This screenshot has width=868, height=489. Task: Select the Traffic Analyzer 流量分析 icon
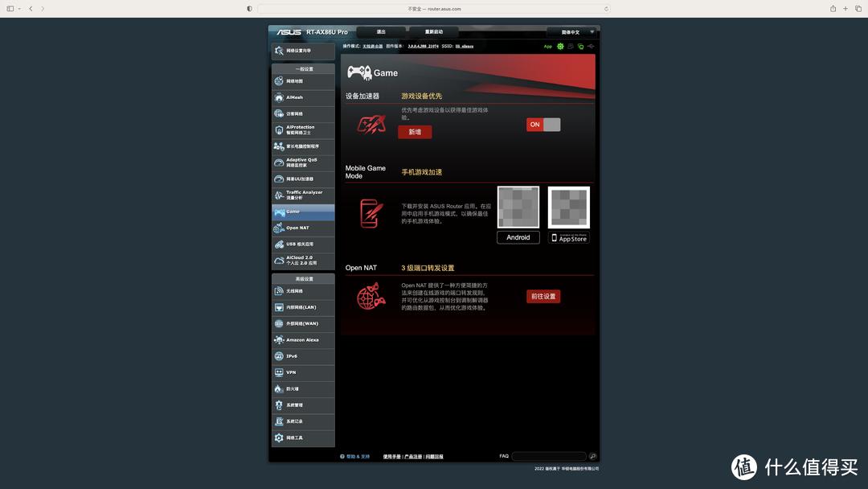(280, 195)
